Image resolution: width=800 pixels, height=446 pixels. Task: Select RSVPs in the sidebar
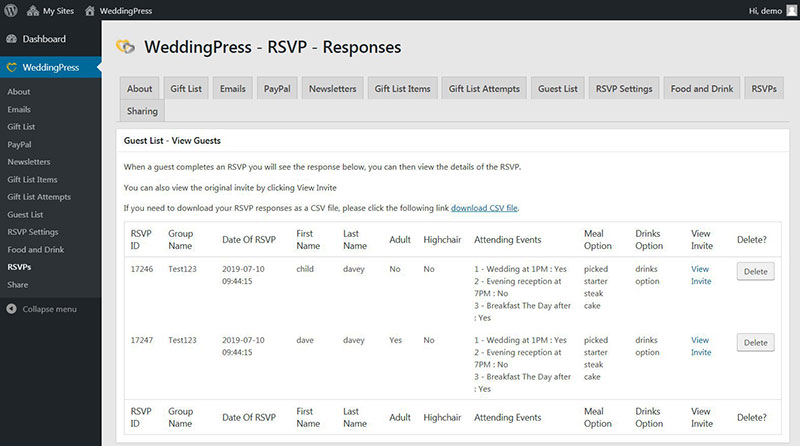pos(19,267)
